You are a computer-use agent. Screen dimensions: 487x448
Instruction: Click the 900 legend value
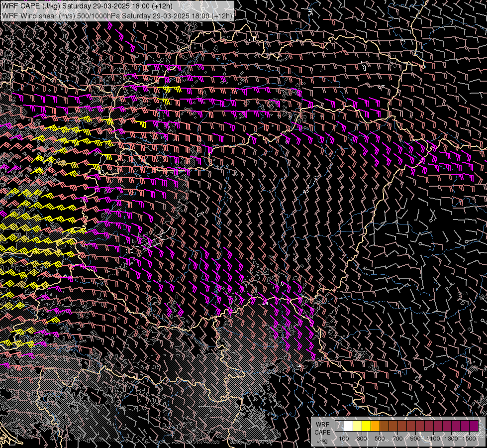415,439
